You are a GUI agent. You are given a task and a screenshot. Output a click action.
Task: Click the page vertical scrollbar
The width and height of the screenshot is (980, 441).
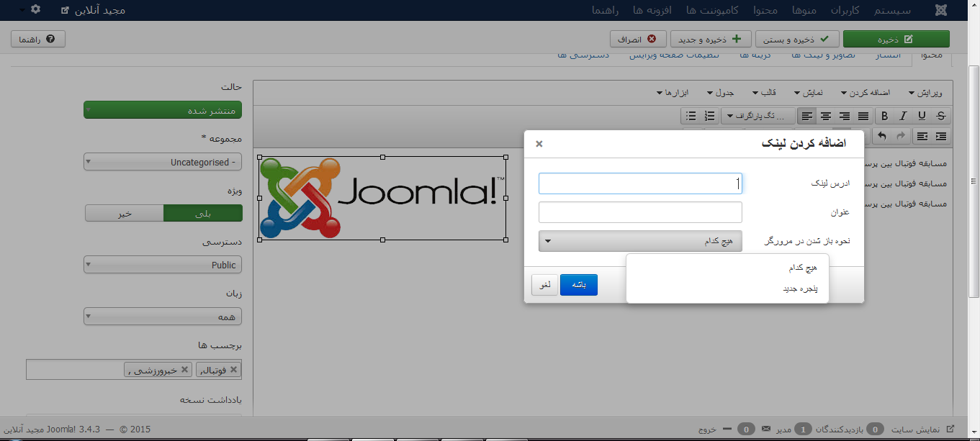pyautogui.click(x=974, y=180)
